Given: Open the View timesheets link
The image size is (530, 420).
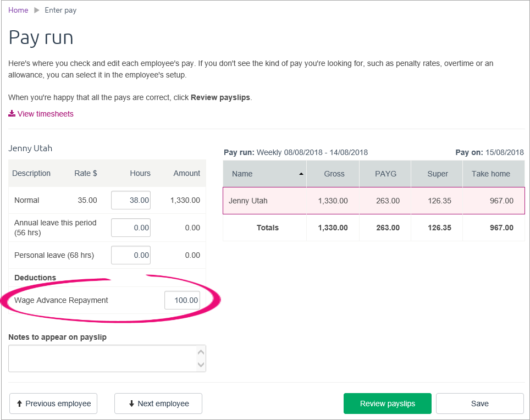Looking at the screenshot, I should coord(45,114).
